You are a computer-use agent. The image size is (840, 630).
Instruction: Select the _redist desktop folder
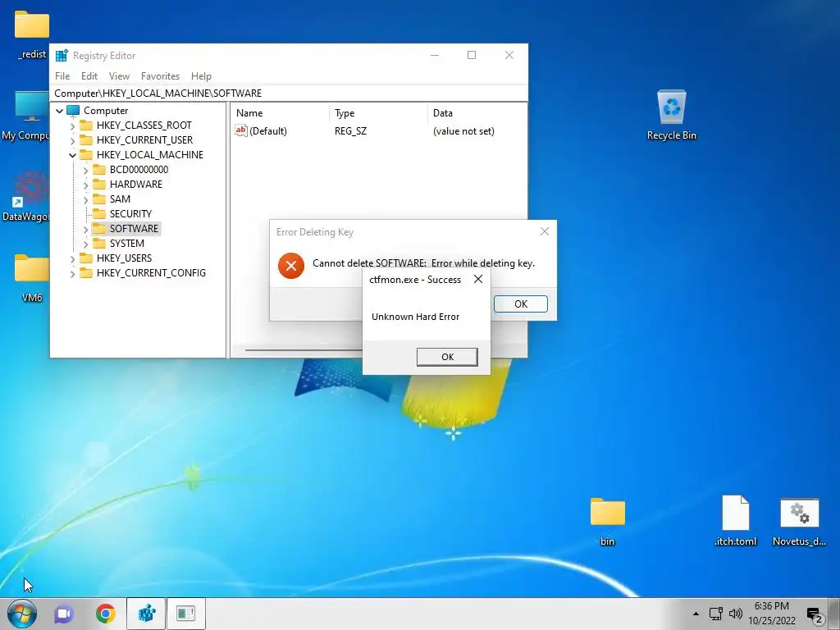pyautogui.click(x=32, y=35)
